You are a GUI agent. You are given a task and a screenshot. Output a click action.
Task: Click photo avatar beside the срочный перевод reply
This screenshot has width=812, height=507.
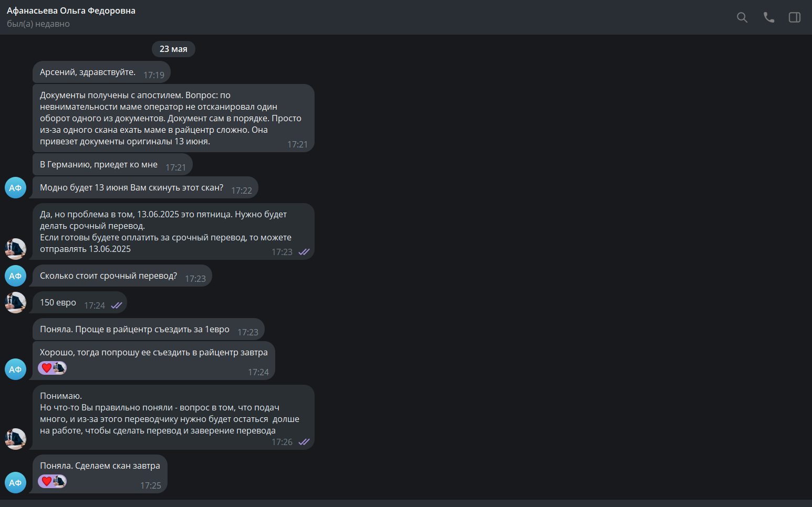(x=15, y=249)
